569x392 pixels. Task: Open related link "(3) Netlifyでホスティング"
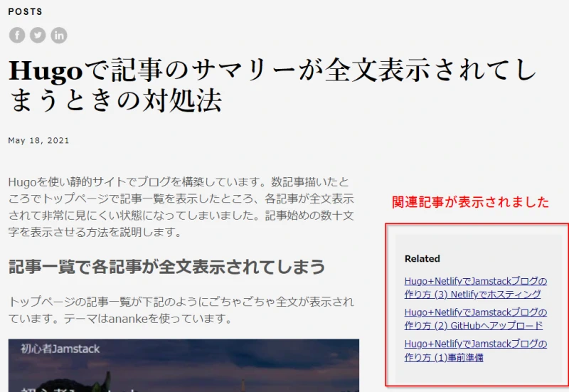pos(475,287)
